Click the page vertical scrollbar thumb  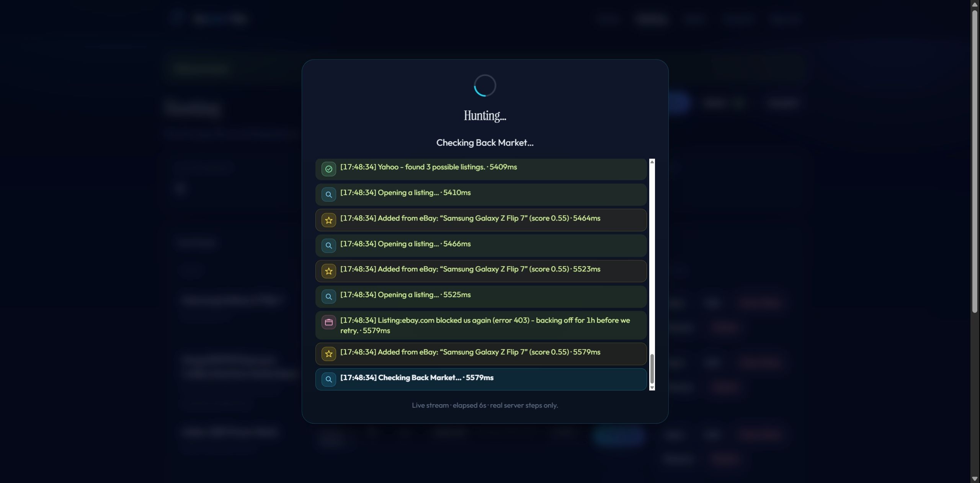(975, 162)
